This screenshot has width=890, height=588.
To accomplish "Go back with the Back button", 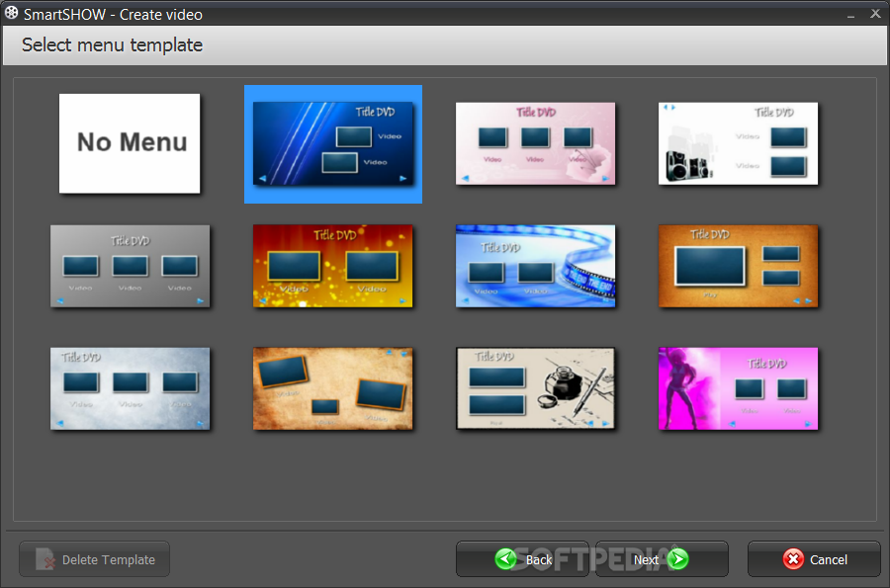I will (522, 559).
